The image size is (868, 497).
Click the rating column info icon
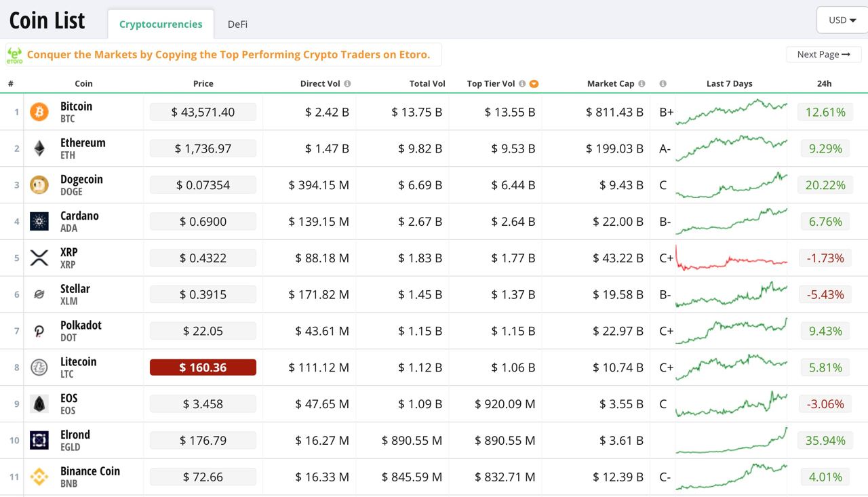click(x=663, y=84)
